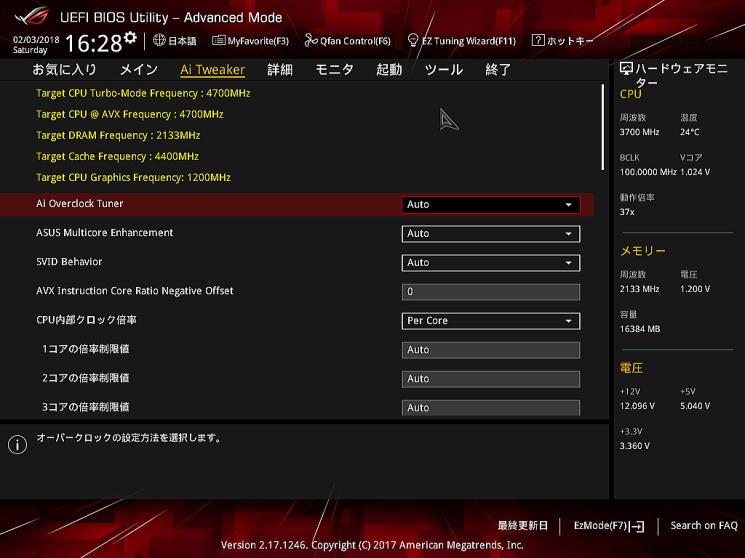
Task: Open the モニタ tab
Action: [x=334, y=70]
